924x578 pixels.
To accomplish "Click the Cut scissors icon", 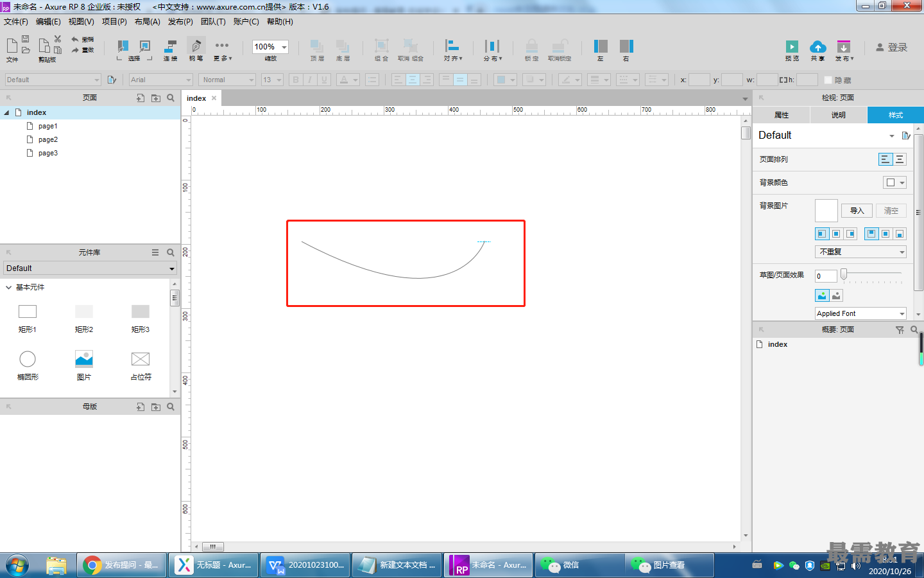I will [x=58, y=39].
